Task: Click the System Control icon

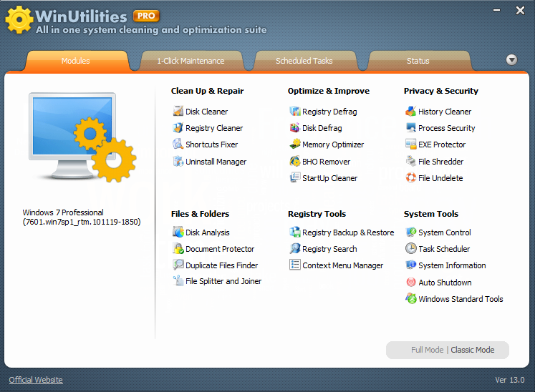Action: coord(411,232)
